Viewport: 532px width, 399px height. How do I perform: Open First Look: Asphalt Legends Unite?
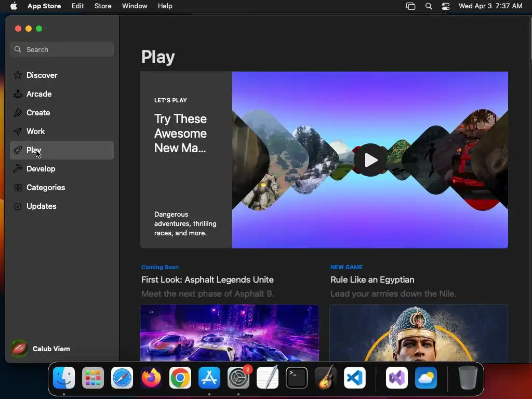tap(207, 280)
